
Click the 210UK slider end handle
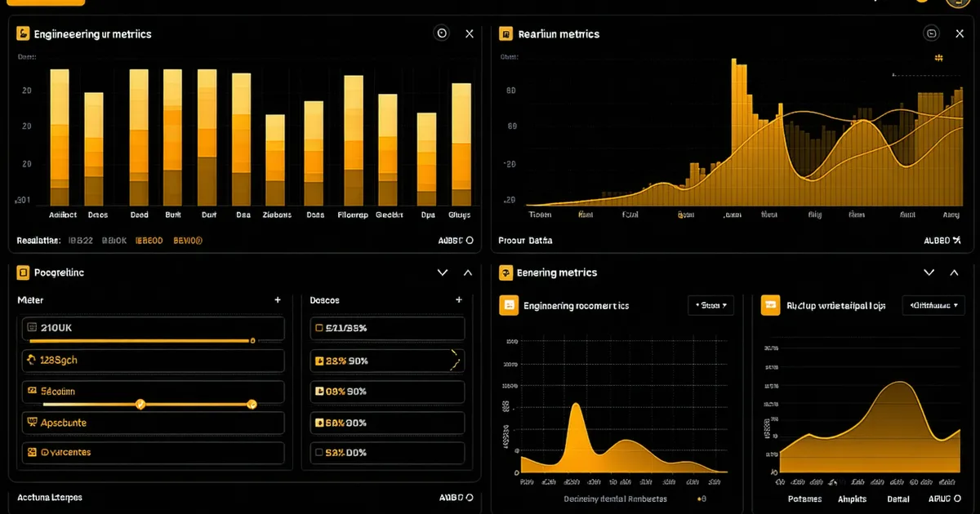[x=252, y=340]
